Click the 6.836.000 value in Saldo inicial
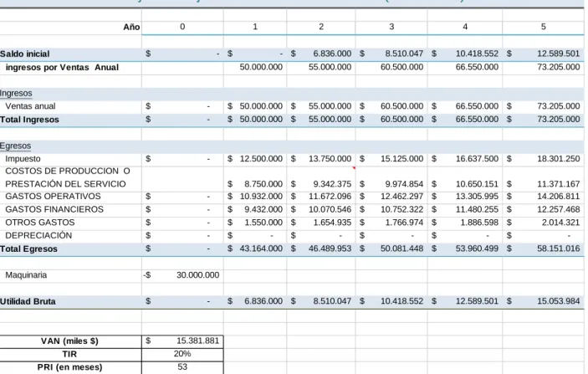 [x=332, y=54]
